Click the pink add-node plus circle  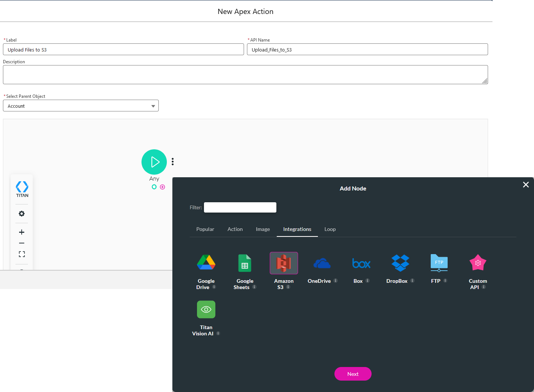click(162, 187)
